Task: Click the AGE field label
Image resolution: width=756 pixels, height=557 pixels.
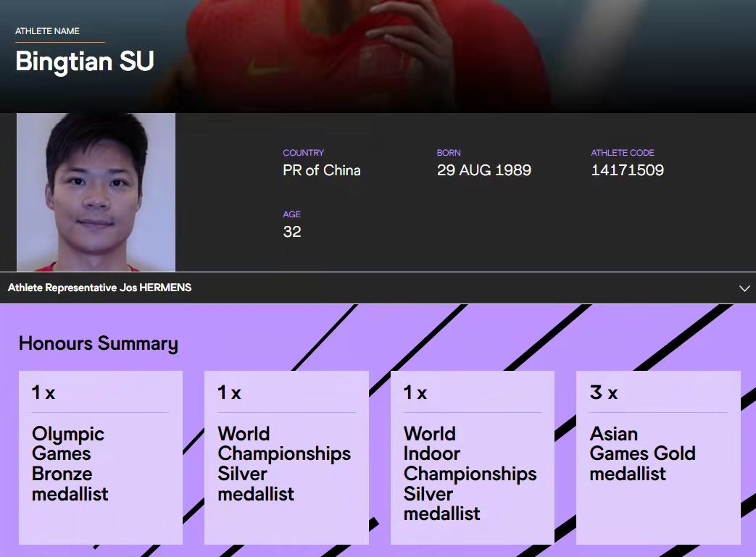Action: (x=291, y=214)
